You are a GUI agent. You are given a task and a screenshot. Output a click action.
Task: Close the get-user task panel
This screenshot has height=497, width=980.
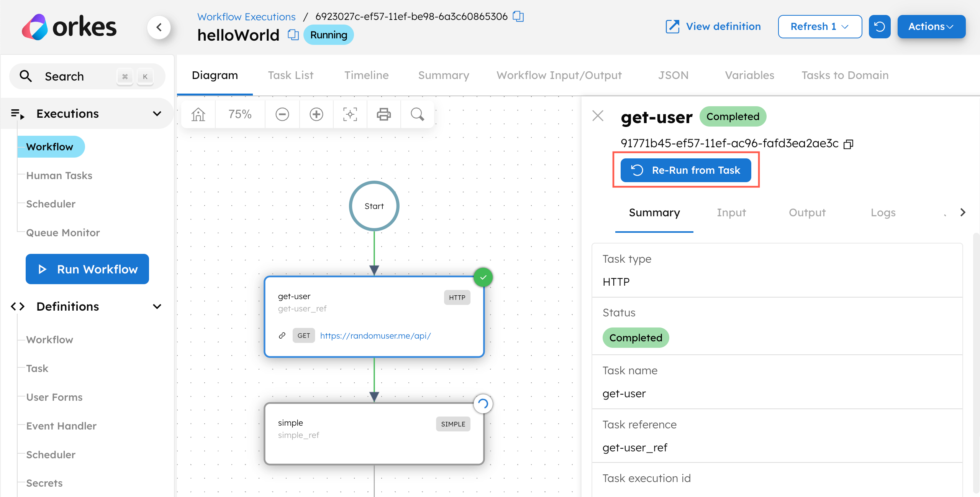pyautogui.click(x=598, y=116)
